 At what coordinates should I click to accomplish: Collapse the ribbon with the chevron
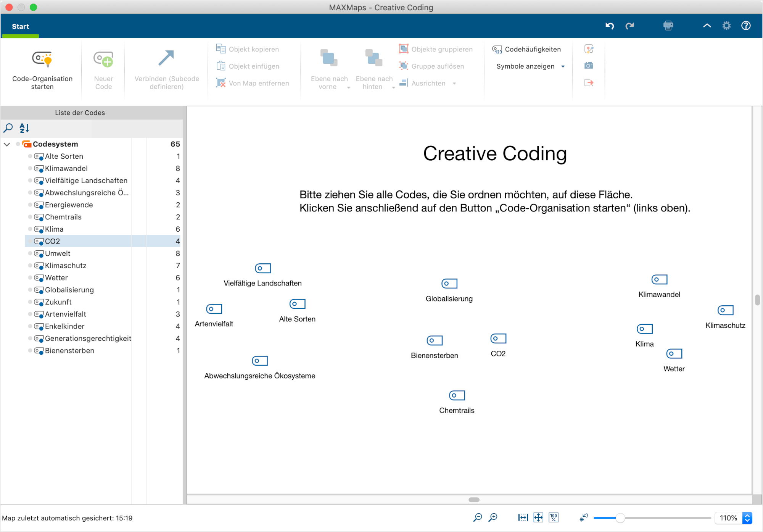point(707,26)
